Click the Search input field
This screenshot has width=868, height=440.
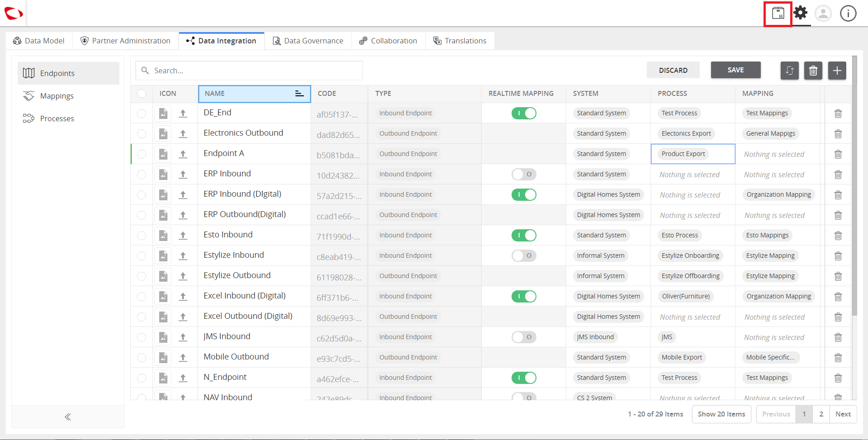pyautogui.click(x=249, y=71)
